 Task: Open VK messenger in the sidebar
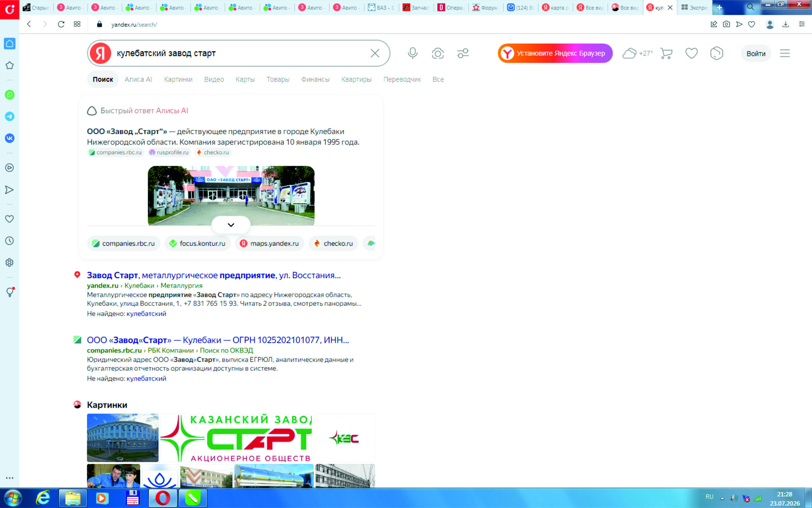click(x=9, y=138)
